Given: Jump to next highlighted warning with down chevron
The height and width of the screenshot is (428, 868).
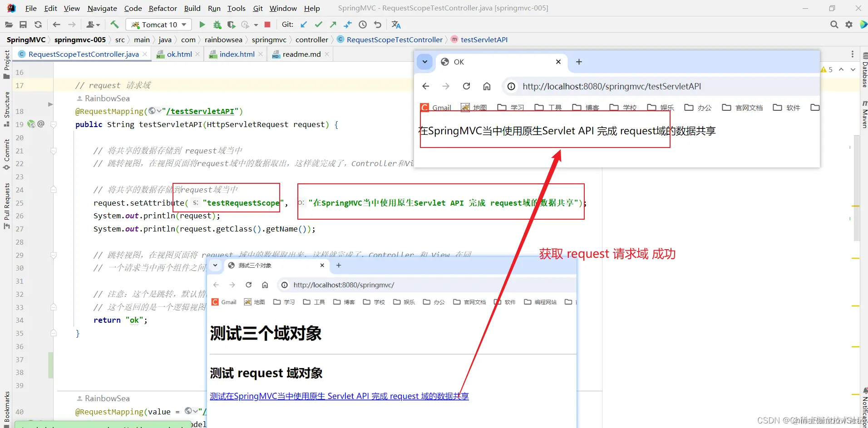Looking at the screenshot, I should 853,69.
